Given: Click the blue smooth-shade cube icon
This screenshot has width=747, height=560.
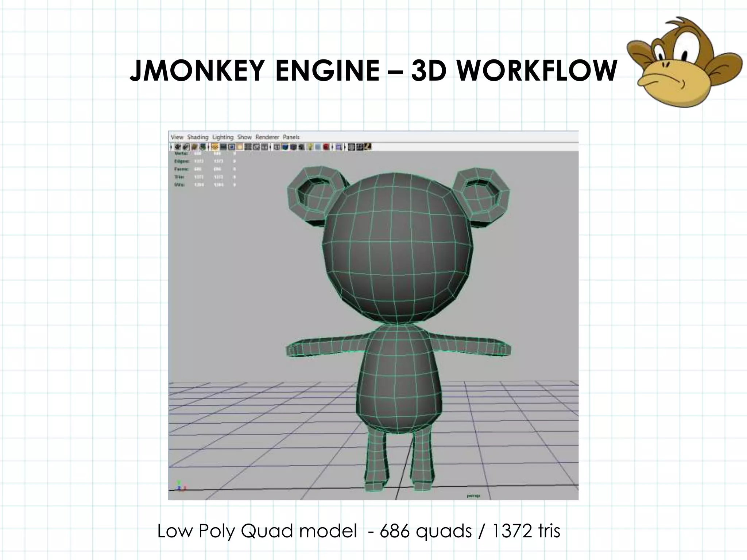Looking at the screenshot, I should 285,147.
